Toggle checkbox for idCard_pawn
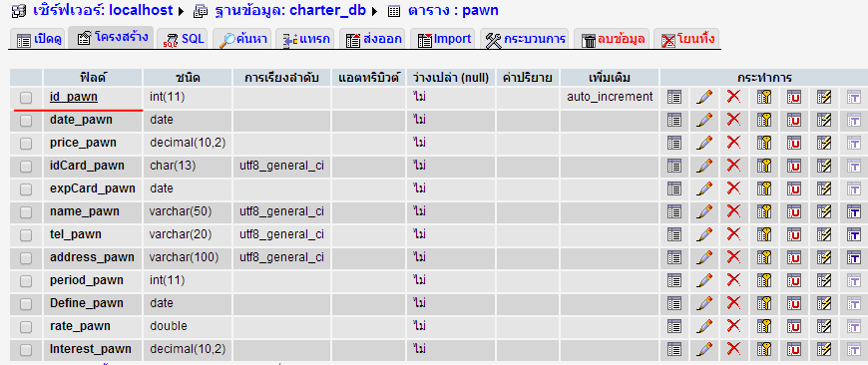 pyautogui.click(x=26, y=167)
